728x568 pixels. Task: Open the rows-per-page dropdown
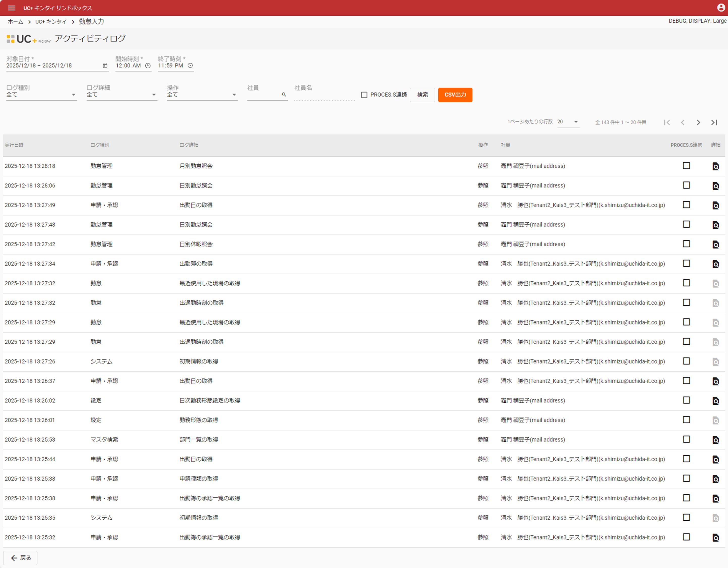pyautogui.click(x=568, y=122)
